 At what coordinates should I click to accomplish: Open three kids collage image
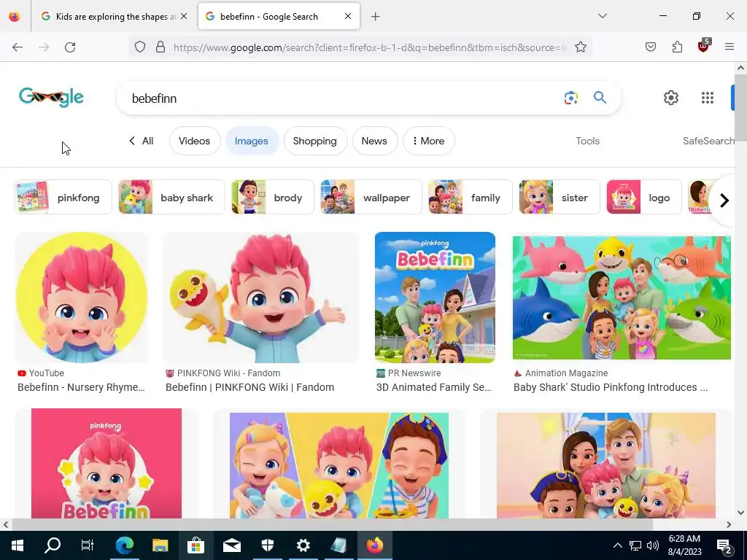click(338, 465)
